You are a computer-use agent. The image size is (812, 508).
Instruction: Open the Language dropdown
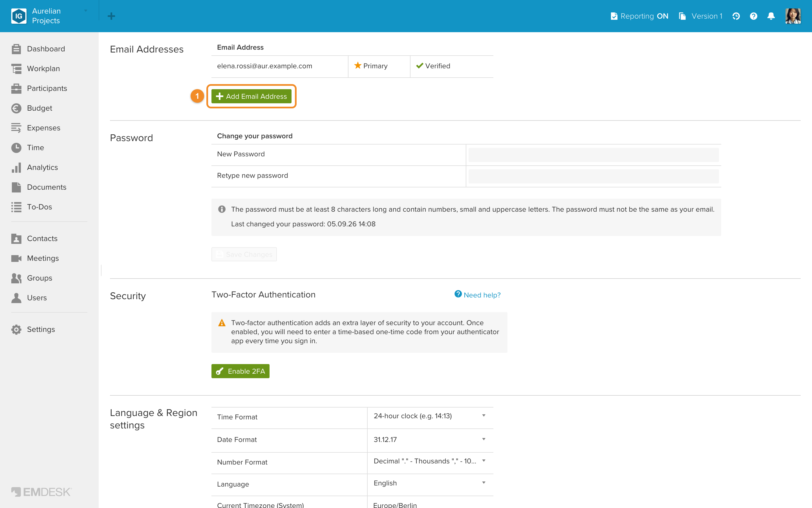(430, 483)
